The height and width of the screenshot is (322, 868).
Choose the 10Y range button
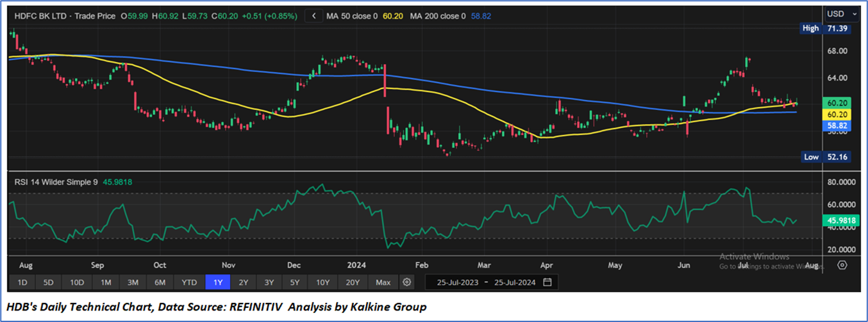point(322,282)
